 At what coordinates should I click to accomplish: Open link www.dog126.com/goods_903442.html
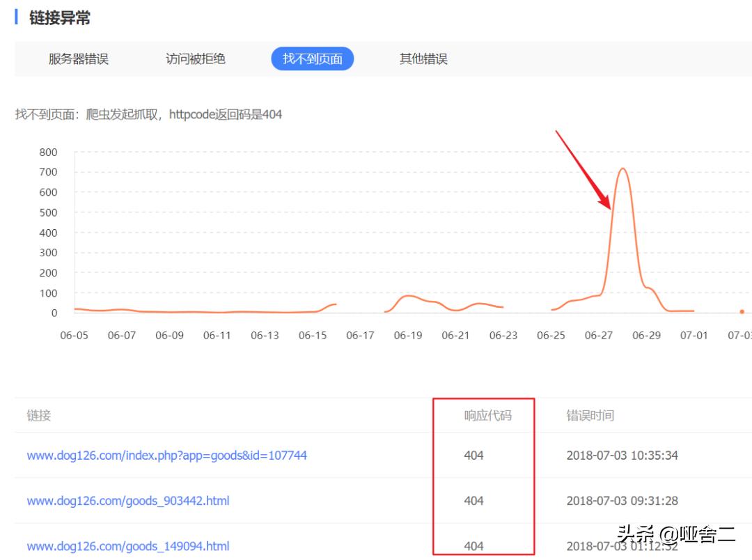(129, 501)
